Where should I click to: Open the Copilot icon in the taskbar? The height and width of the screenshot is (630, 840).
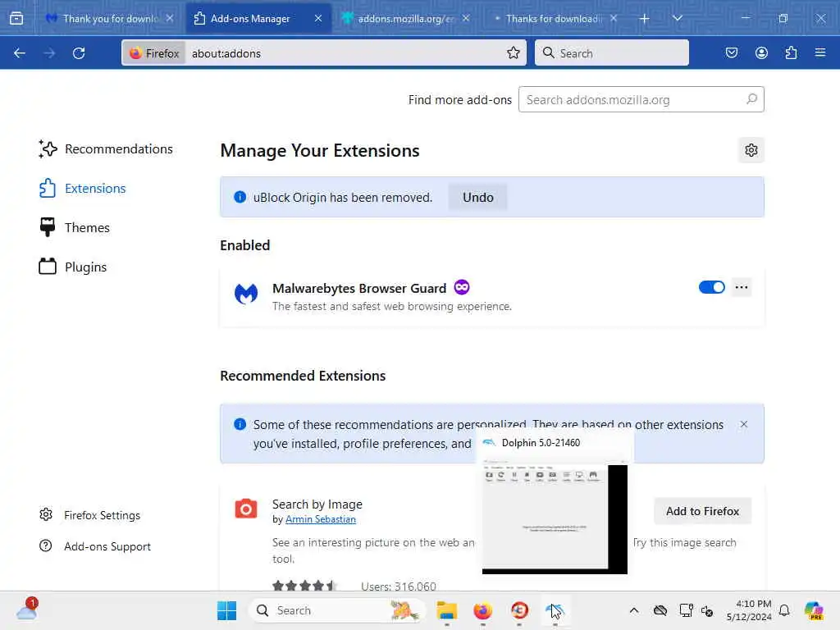(x=814, y=610)
